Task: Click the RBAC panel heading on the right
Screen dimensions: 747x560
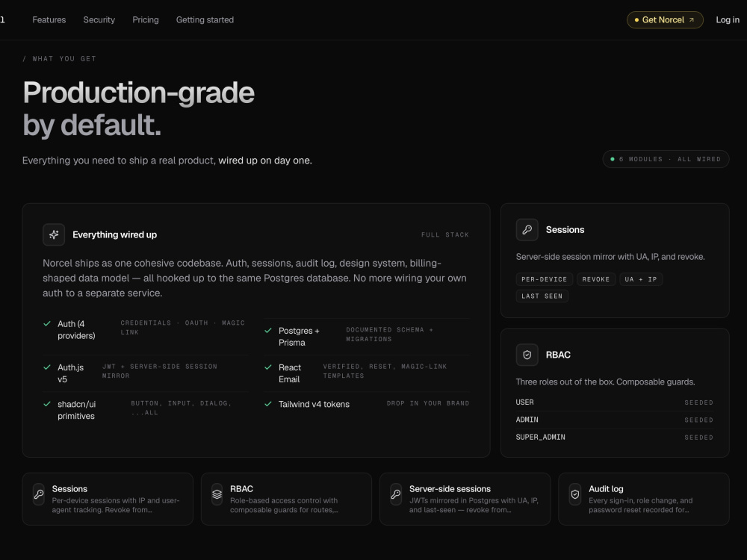Action: (558, 355)
